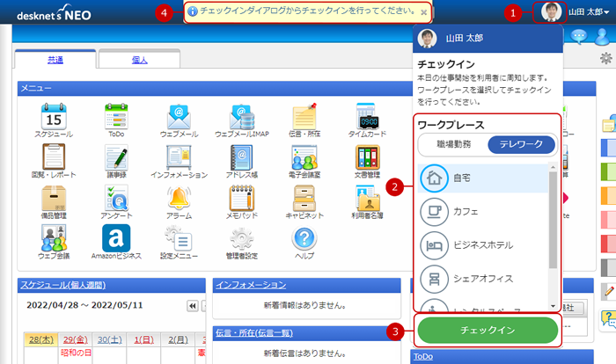The image size is (616, 364).
Task: Open 29(金) date in schedule
Action: pos(76,339)
